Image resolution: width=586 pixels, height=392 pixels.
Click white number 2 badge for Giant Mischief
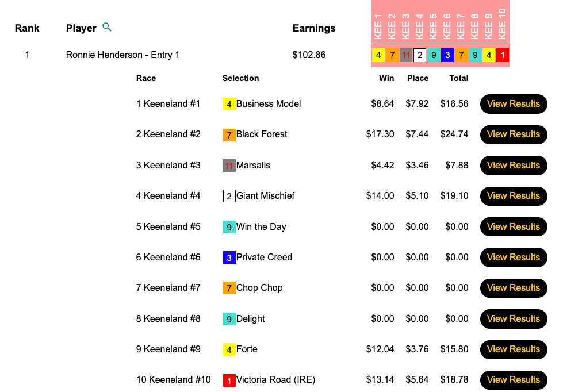[x=229, y=196]
